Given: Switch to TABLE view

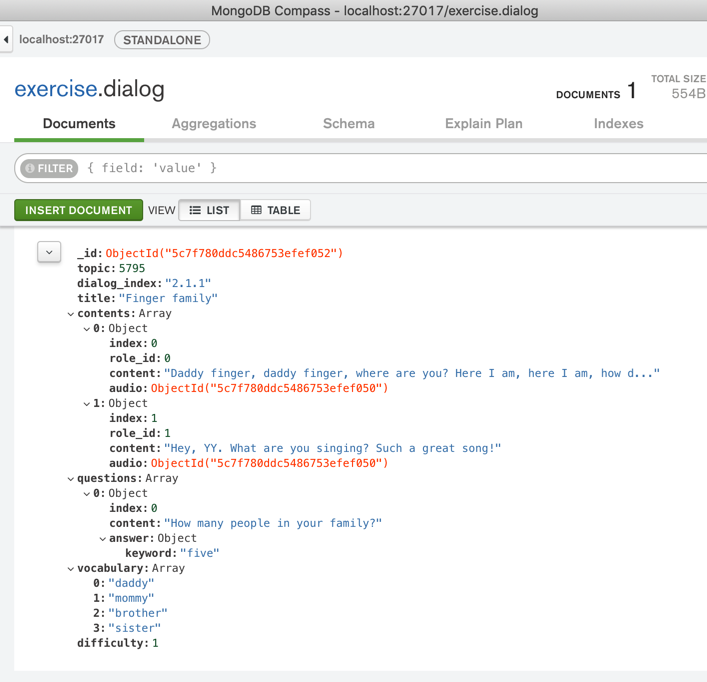Looking at the screenshot, I should pyautogui.click(x=275, y=210).
